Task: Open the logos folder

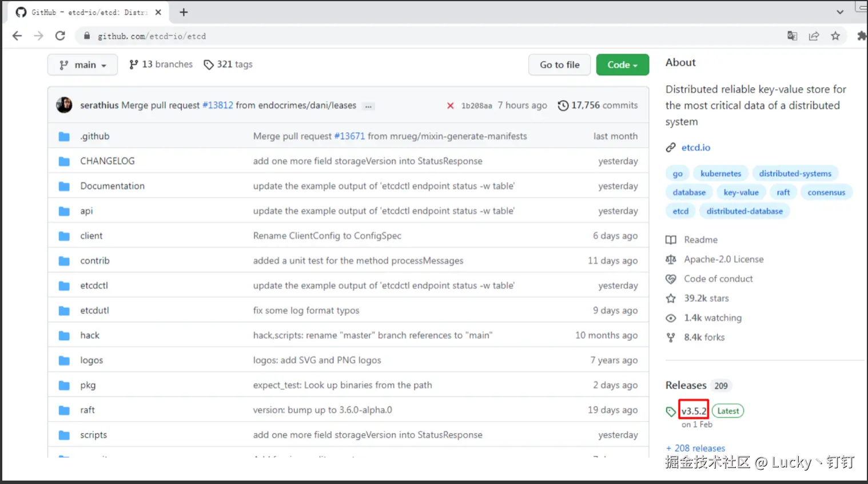Action: pyautogui.click(x=91, y=360)
